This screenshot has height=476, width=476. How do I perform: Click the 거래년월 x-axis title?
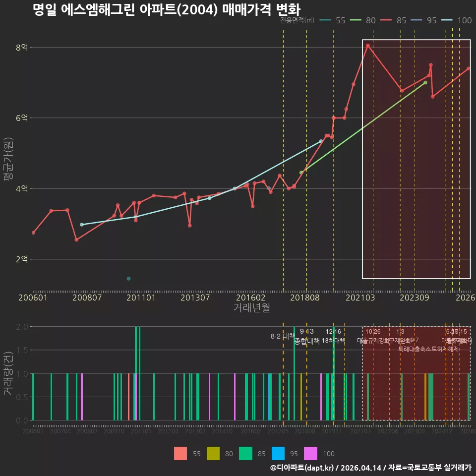click(252, 307)
